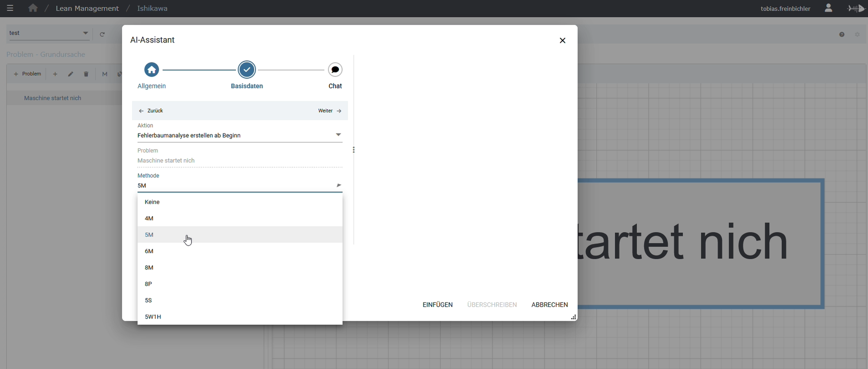Click the vertical three-dot splitter handle
The height and width of the screenshot is (369, 868).
pos(354,150)
